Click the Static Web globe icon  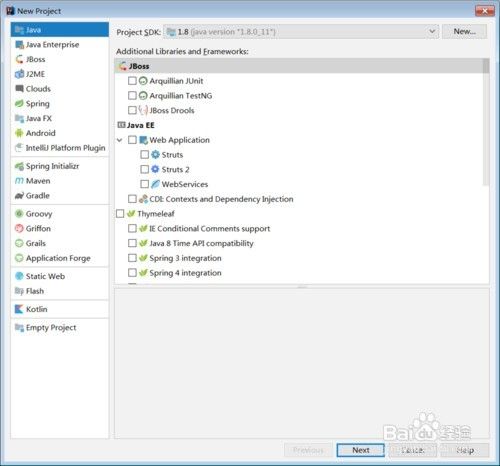[19, 276]
